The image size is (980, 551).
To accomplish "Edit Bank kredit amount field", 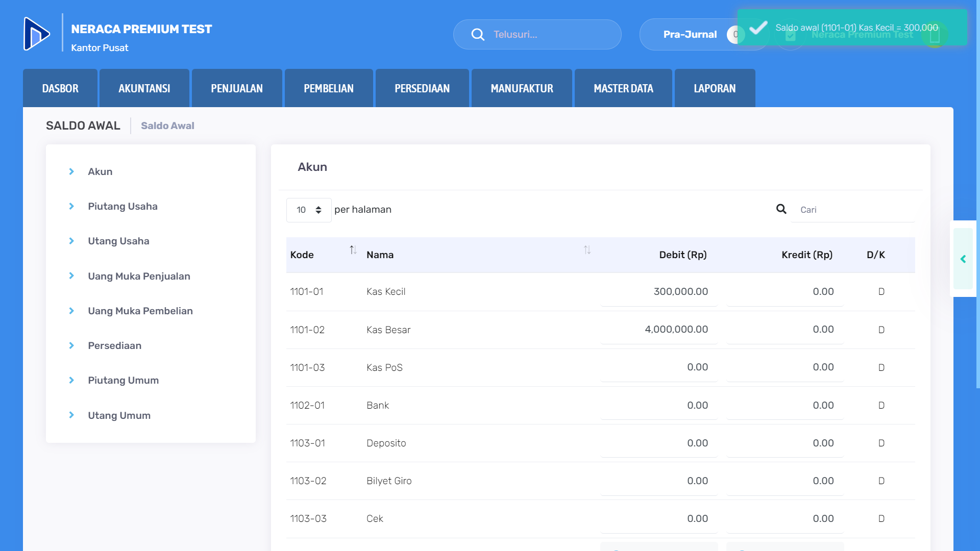I will click(x=785, y=405).
